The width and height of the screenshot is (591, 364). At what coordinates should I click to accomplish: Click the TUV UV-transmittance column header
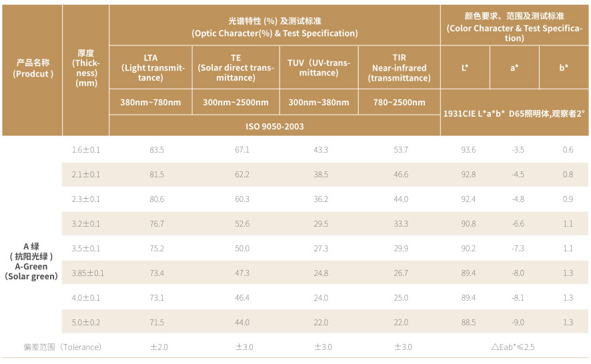tap(318, 67)
